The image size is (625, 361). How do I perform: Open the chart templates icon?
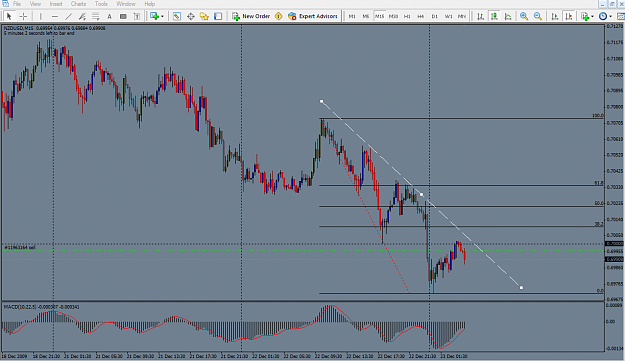[621, 16]
